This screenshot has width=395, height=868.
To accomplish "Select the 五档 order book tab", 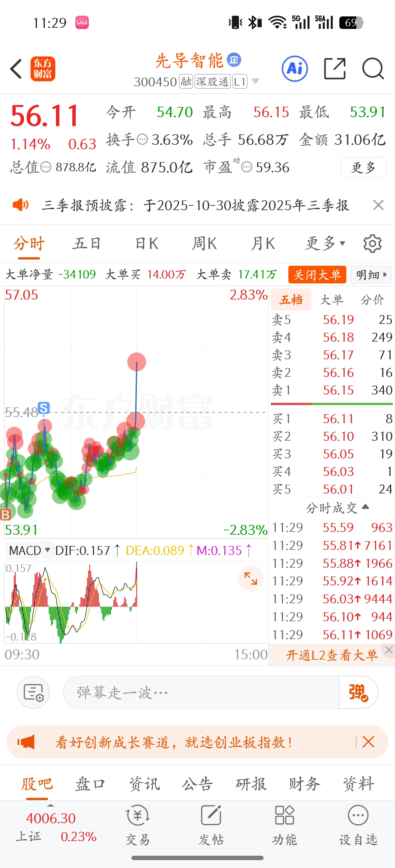I will pyautogui.click(x=291, y=299).
